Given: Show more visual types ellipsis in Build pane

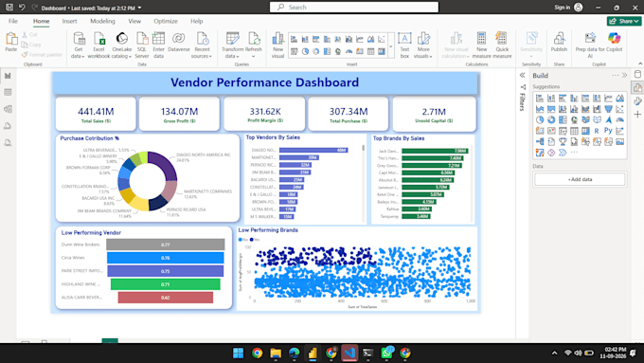Looking at the screenshot, I should (574, 153).
